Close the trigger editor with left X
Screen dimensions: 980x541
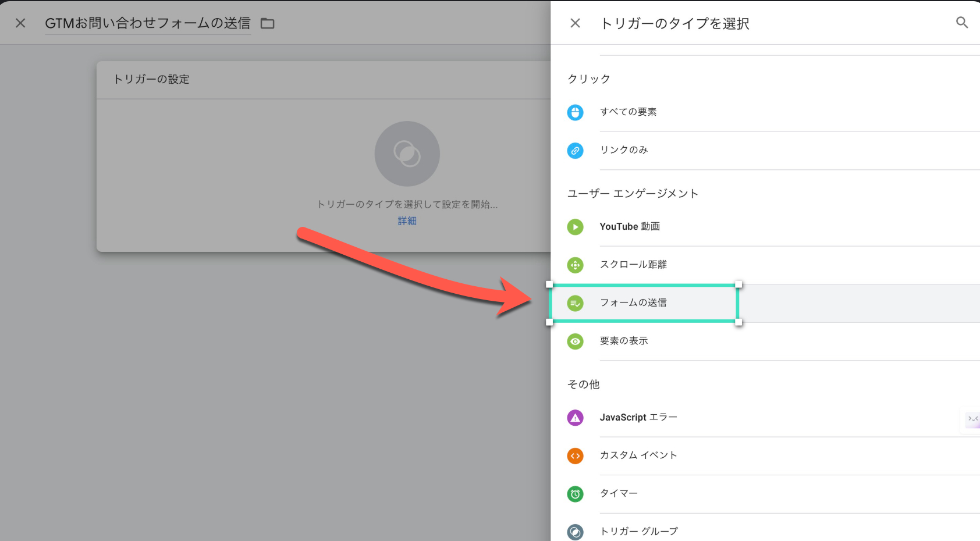click(20, 23)
